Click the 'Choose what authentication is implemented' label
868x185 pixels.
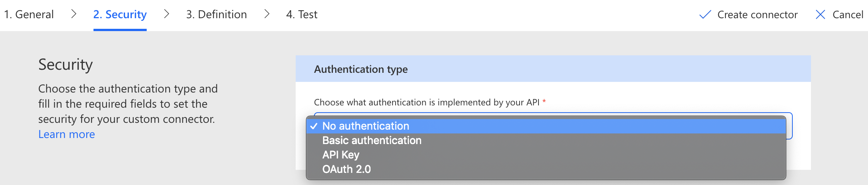tap(426, 102)
